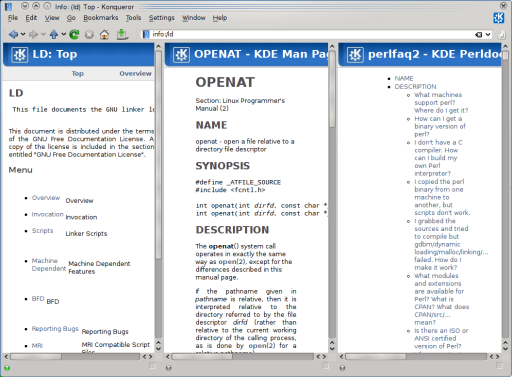This screenshot has height=377, width=512.
Task: Open 'What modules and extensions' link
Action: 442,299
